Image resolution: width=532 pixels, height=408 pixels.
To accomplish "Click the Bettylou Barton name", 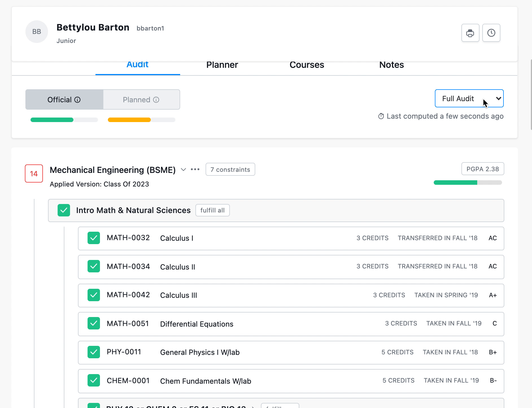I will coord(93,27).
